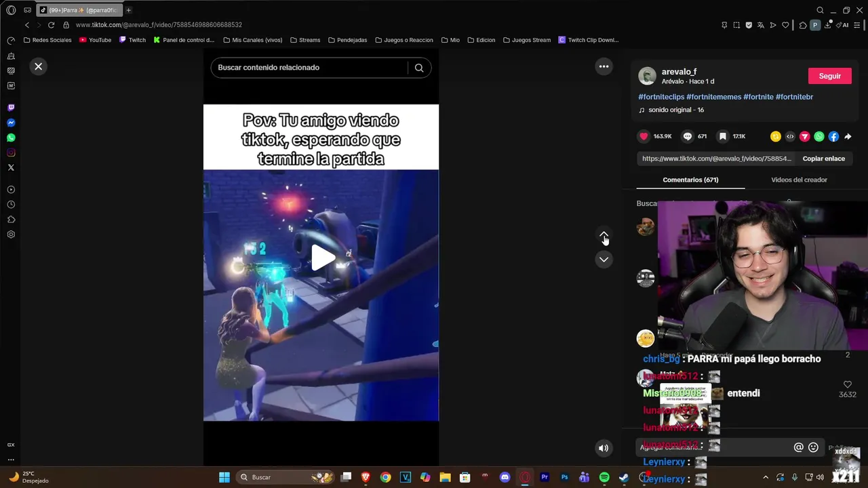
Task: Open Mis Canales (vivos) bookmark folder
Action: 252,40
